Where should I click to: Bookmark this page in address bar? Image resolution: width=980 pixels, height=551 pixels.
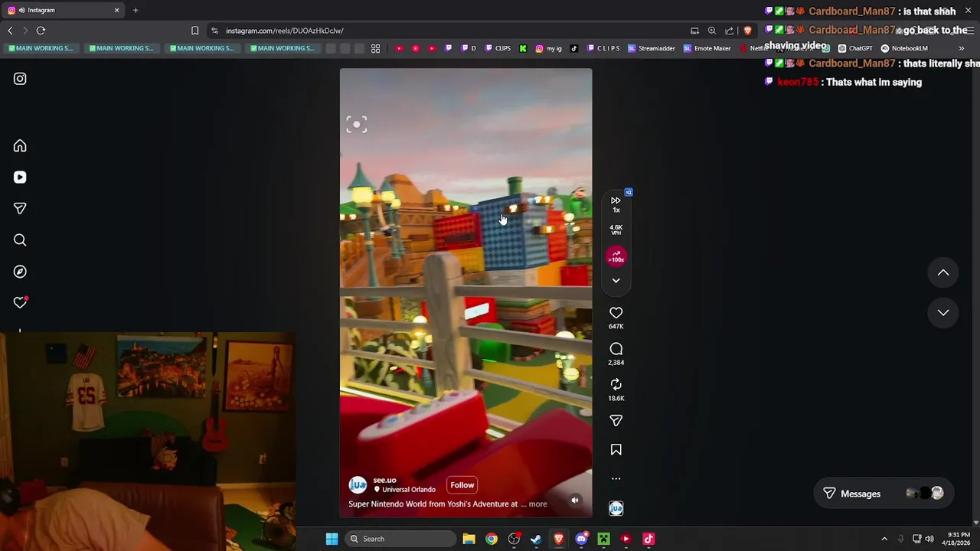194,31
